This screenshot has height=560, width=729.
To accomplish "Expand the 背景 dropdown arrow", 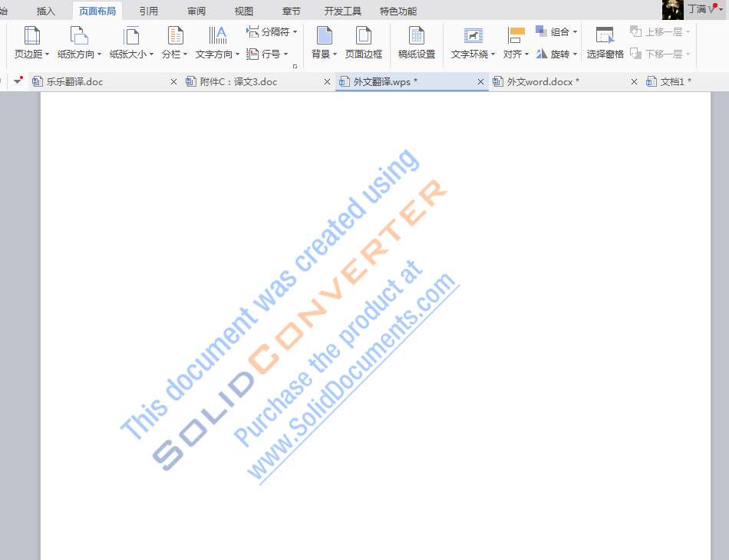I will click(x=335, y=54).
